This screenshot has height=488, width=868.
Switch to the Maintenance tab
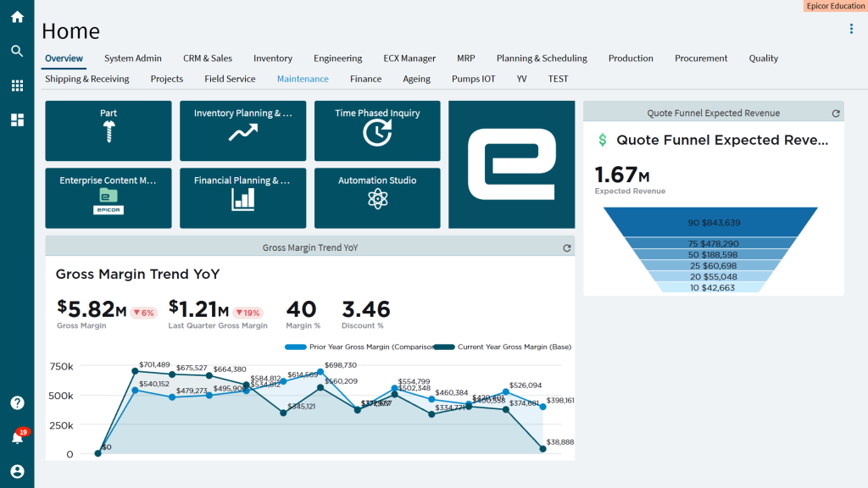point(303,79)
